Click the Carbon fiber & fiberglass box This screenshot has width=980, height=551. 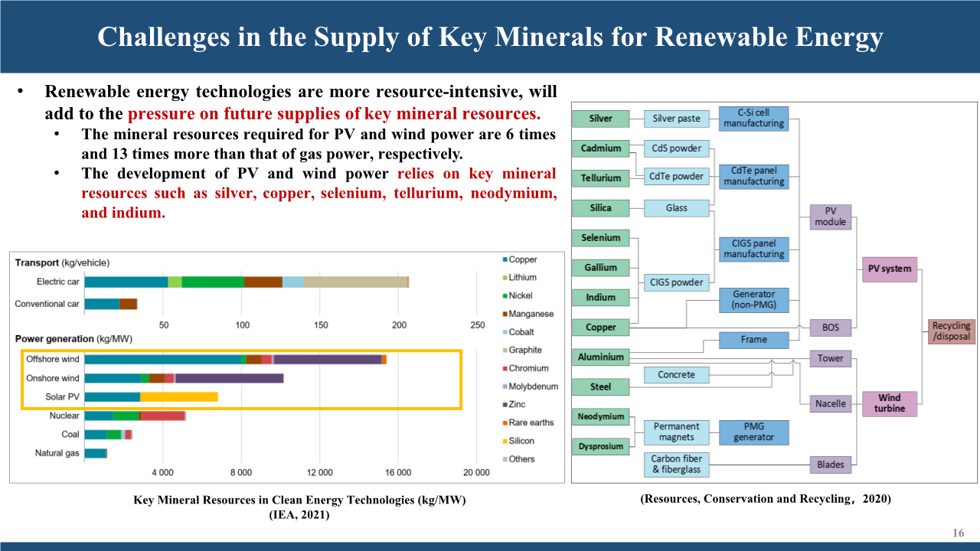pyautogui.click(x=676, y=465)
